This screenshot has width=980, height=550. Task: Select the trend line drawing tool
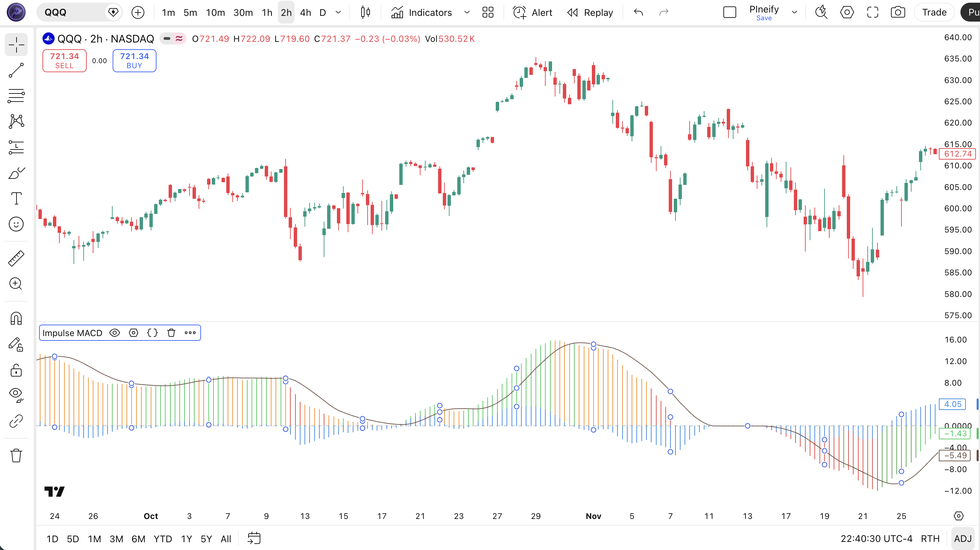click(x=17, y=71)
